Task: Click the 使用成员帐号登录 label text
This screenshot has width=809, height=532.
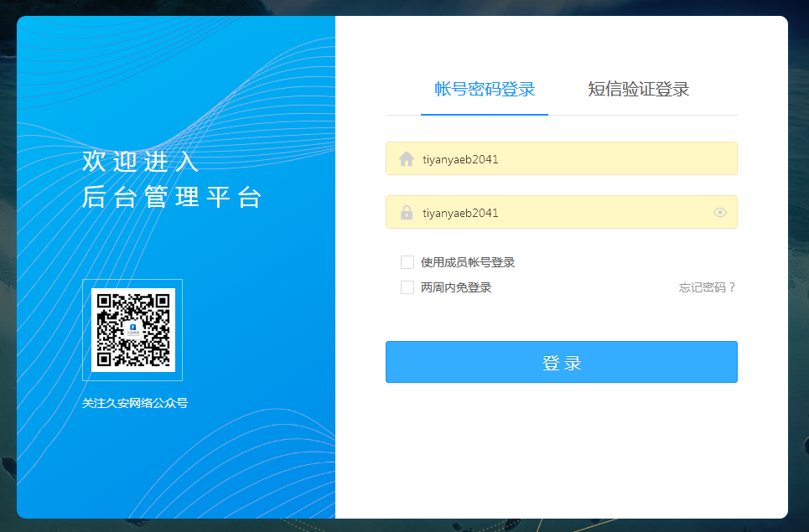Action: click(x=468, y=262)
